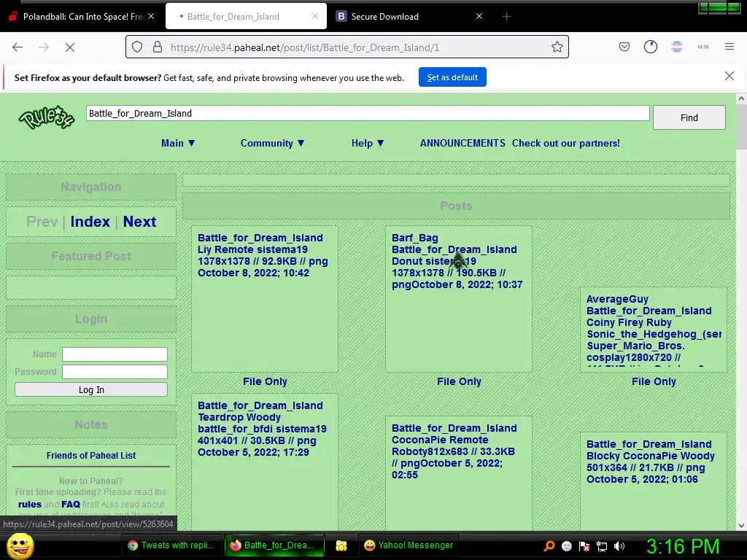Dismiss the default browser notification bar

point(729,76)
